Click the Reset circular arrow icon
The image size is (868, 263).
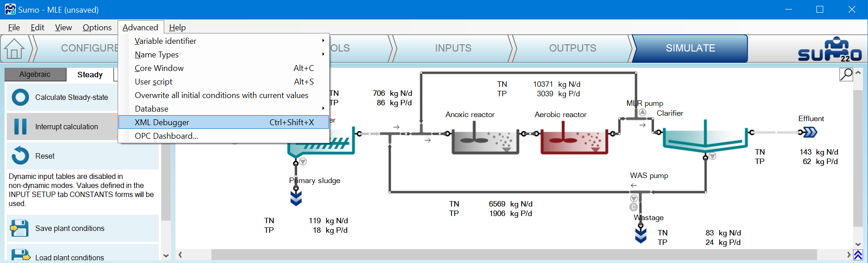(20, 156)
